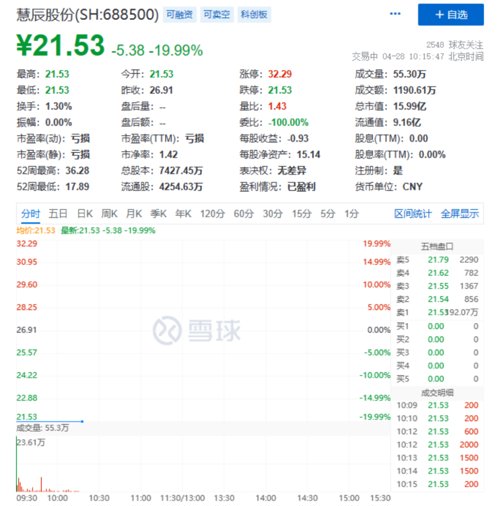Screen dimensions: 500x506
Task: Open the three-dots more options menu
Action: coord(395,14)
